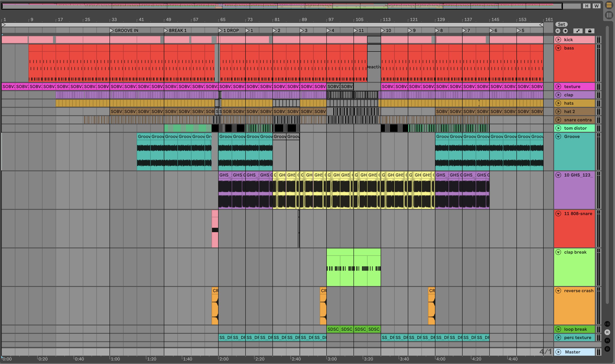The image size is (615, 364).
Task: Jump to the next locator arrow
Action: [565, 31]
